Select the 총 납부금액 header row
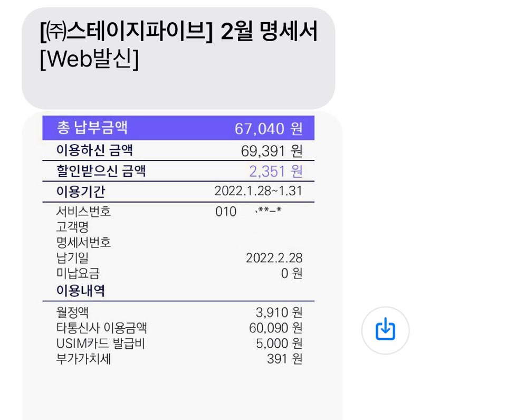The image size is (507, 420). 179,128
